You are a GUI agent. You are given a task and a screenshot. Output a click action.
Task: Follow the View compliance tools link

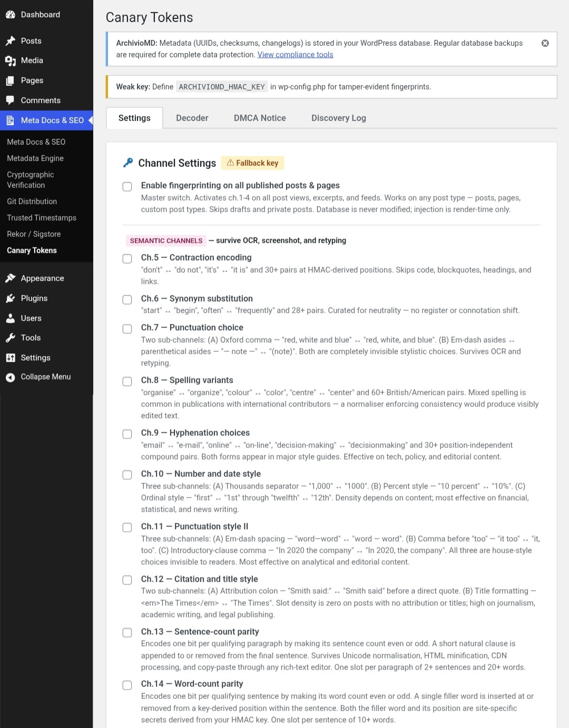[x=295, y=54]
